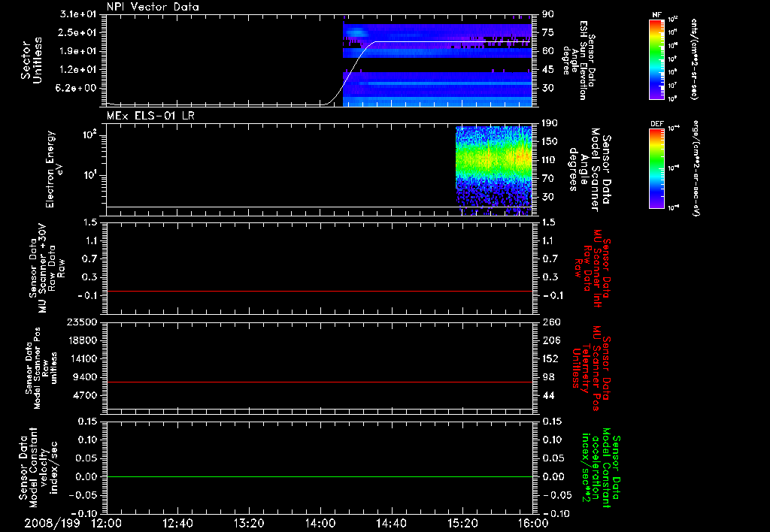Screen dimensions: 770x532
Task: Click the '1.9e+01' sector tick value
Action: click(x=78, y=51)
